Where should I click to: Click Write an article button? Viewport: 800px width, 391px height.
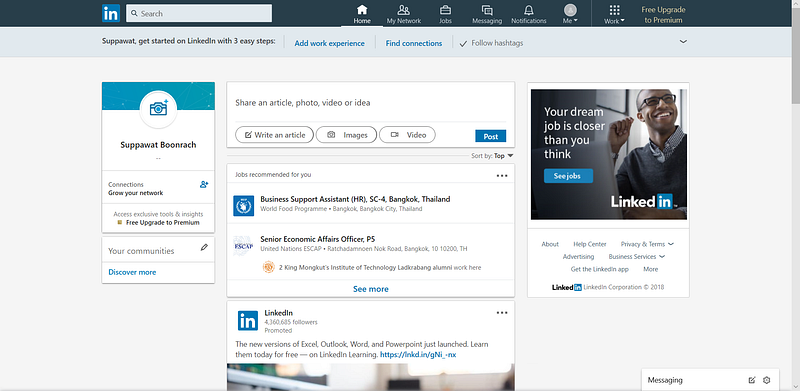point(274,135)
